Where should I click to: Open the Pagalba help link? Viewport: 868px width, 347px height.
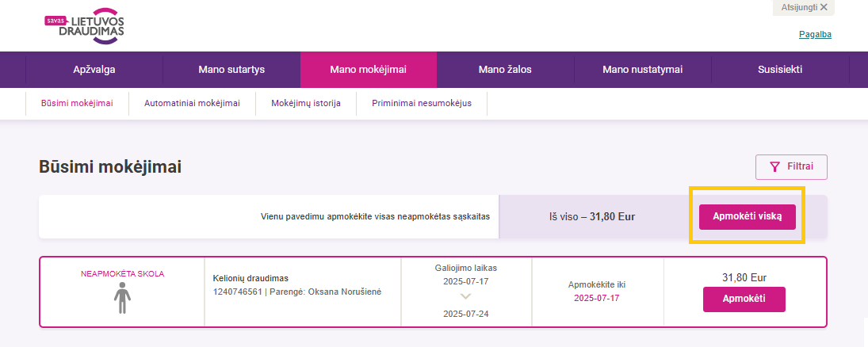pyautogui.click(x=815, y=34)
